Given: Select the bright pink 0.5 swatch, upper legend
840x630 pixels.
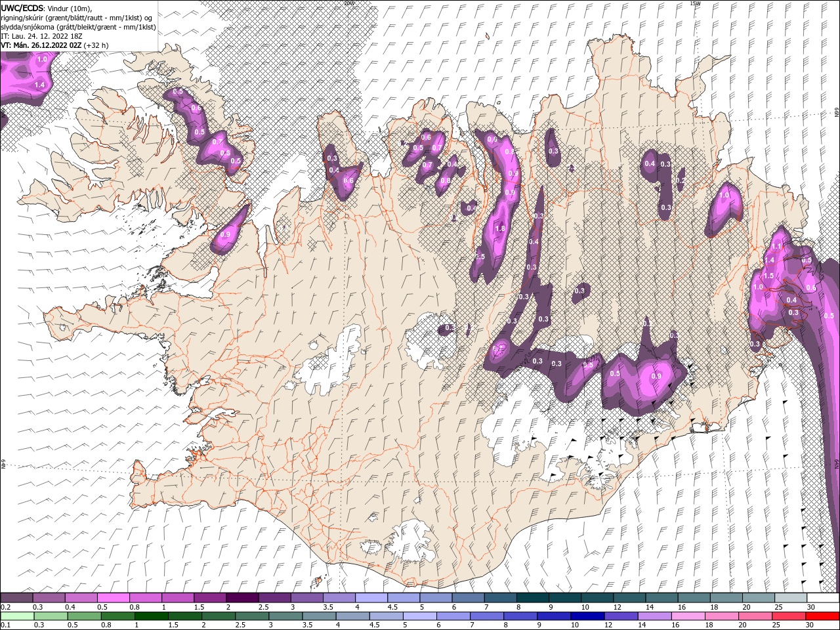Looking at the screenshot, I should point(113,598).
